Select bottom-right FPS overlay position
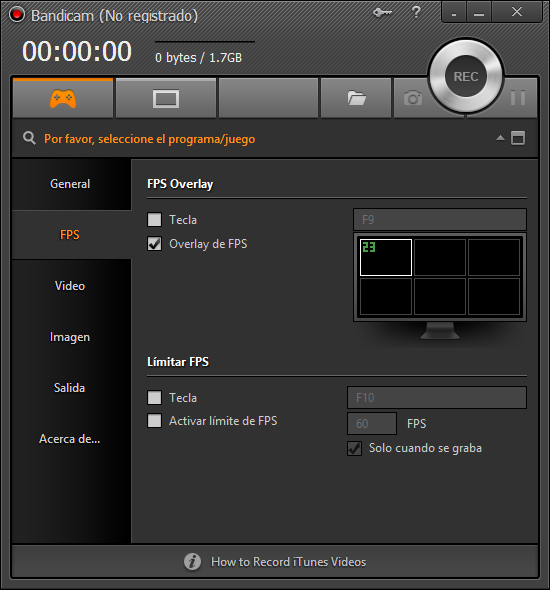The image size is (550, 590). 494,296
